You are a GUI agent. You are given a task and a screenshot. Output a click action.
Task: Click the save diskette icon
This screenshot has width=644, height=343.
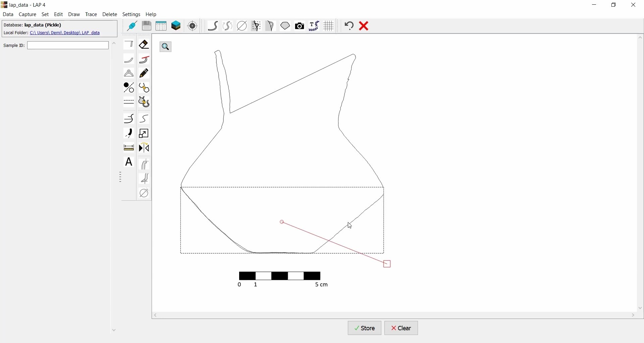tap(147, 26)
